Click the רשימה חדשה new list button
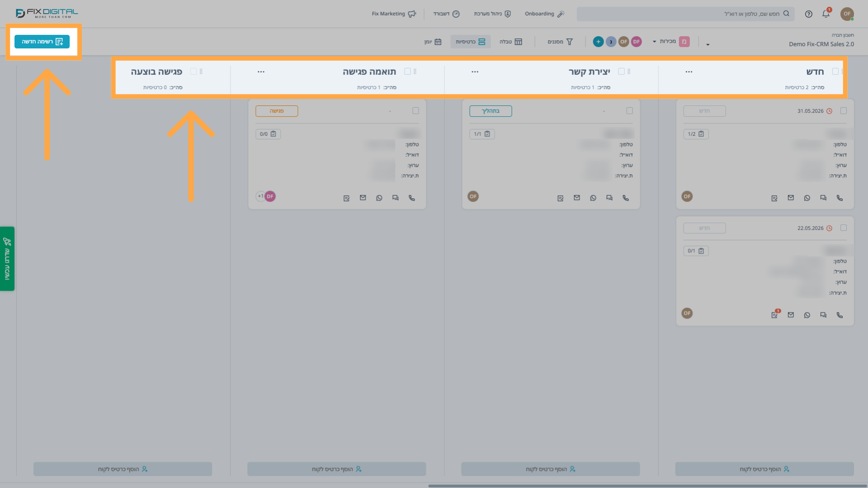 pyautogui.click(x=42, y=42)
